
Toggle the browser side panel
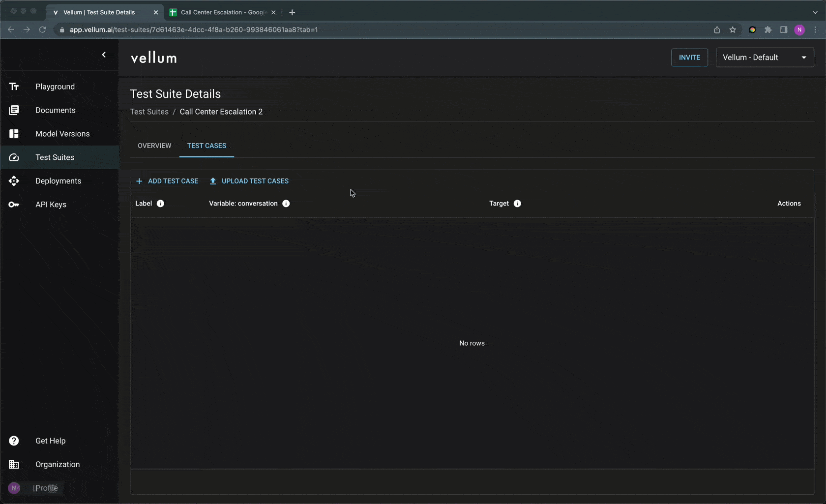click(x=784, y=30)
